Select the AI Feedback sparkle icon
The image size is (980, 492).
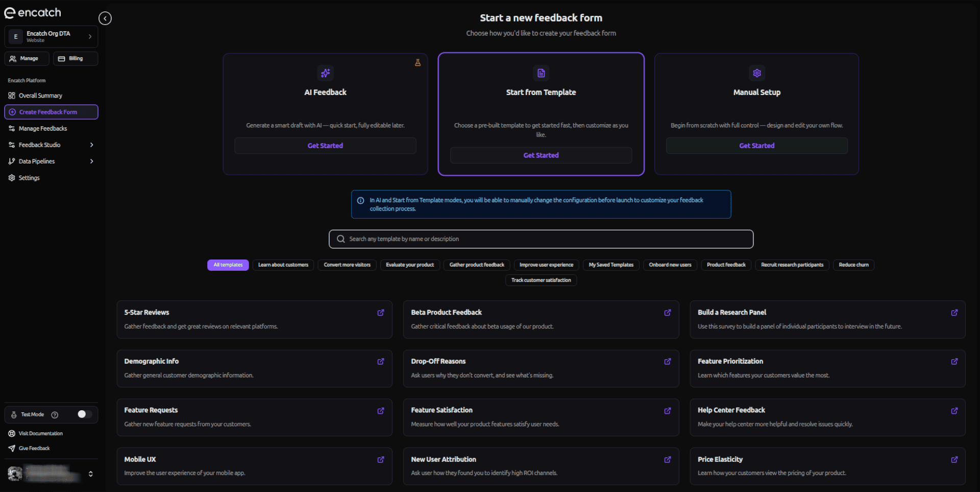tap(325, 73)
